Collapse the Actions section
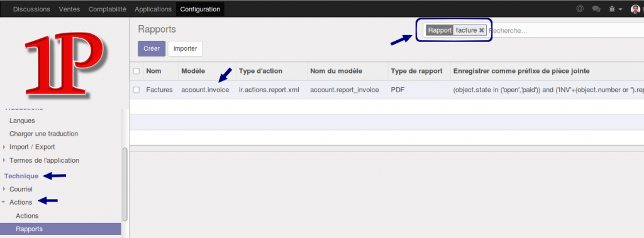 [21, 202]
